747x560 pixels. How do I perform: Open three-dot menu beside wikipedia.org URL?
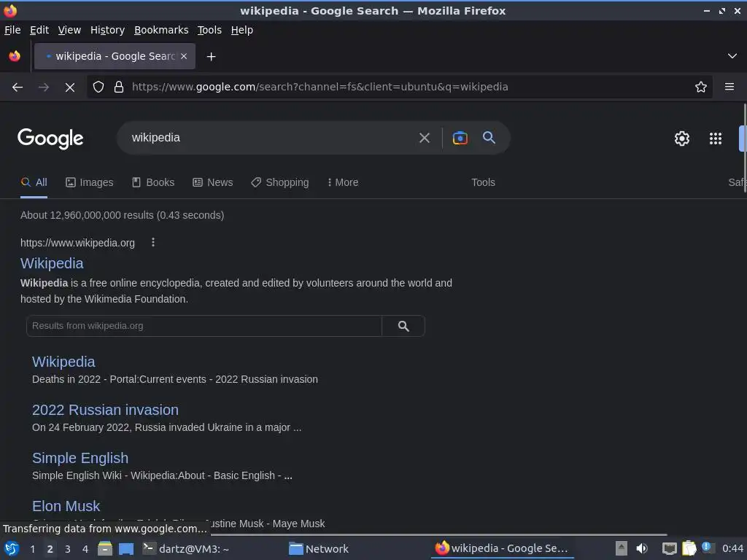coord(153,242)
